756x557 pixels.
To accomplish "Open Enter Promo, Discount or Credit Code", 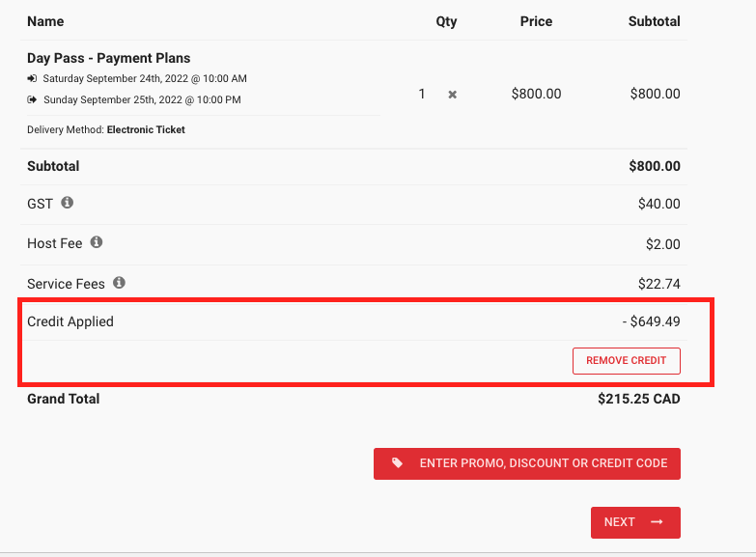I will tap(527, 463).
